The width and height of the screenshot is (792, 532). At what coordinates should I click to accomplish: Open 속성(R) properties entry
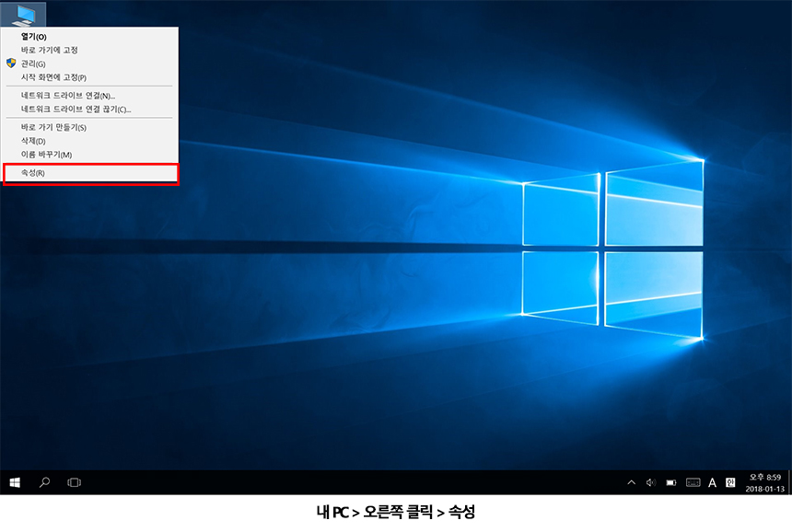pos(90,173)
